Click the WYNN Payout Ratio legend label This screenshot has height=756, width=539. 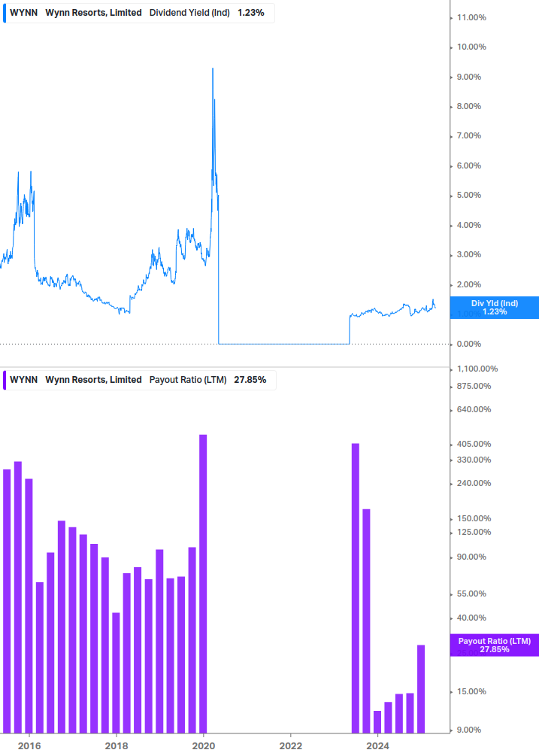point(140,380)
